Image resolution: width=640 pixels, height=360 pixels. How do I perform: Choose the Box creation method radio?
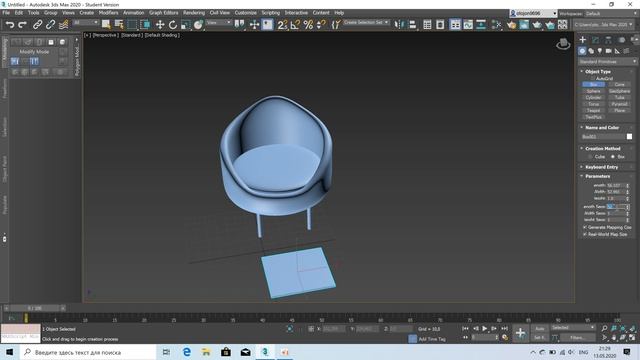coord(613,157)
